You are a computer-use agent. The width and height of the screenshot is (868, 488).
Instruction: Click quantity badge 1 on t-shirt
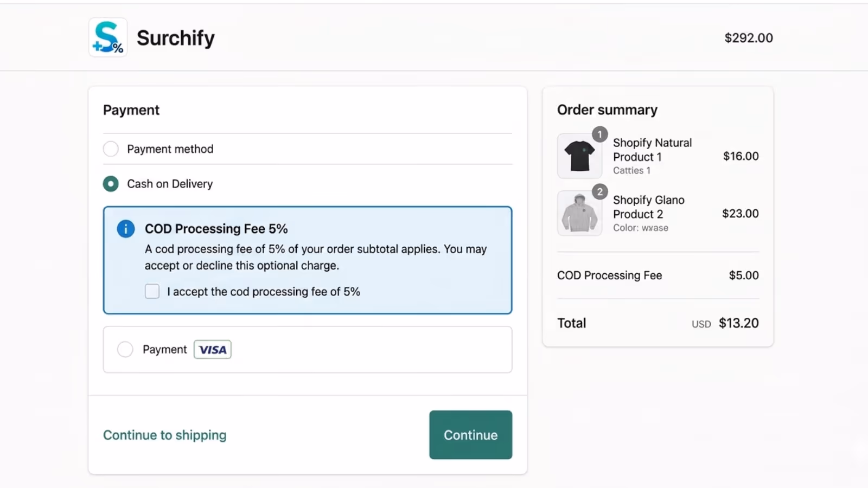[599, 134]
